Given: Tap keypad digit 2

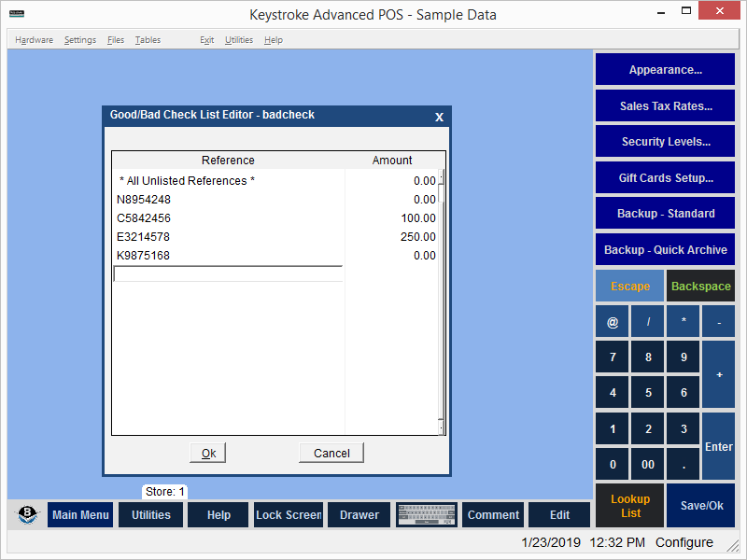Looking at the screenshot, I should click(x=648, y=428).
